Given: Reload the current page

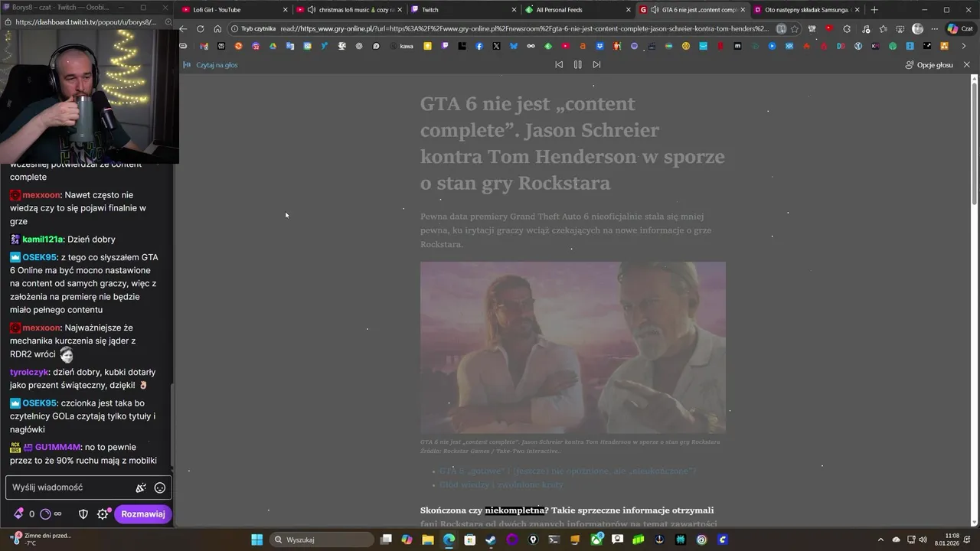Looking at the screenshot, I should (201, 29).
